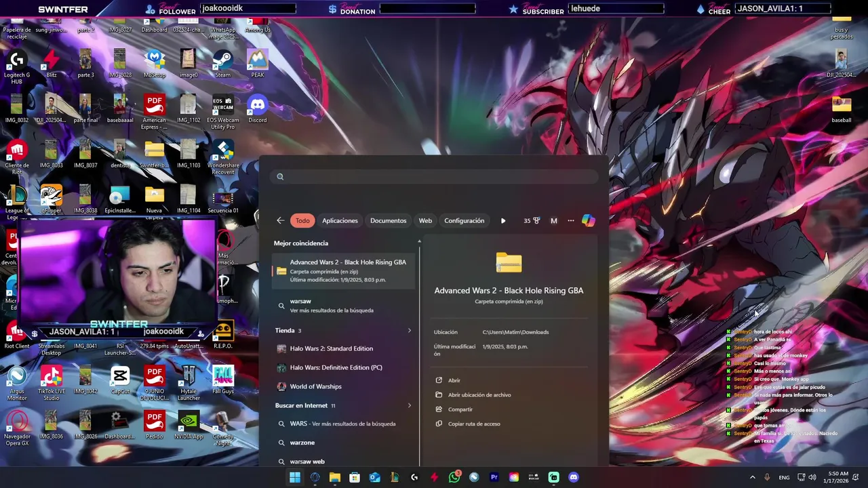Open Fall Guys desktop shortcut
Screen dimensions: 868x488
click(223, 380)
